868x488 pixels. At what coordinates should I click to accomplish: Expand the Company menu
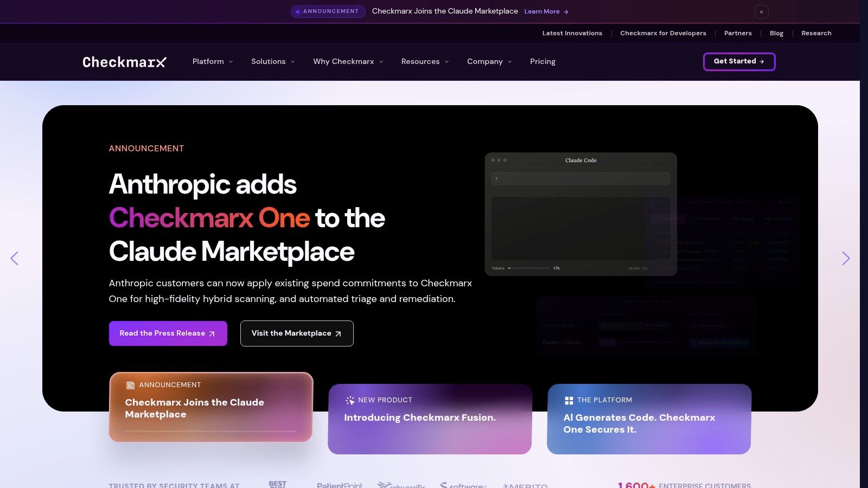pos(489,61)
